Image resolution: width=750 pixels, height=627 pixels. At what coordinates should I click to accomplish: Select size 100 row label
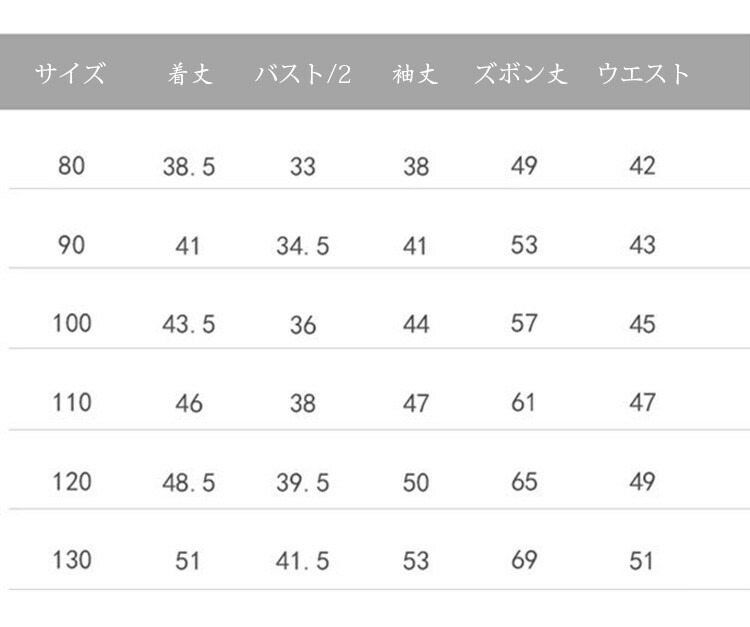[x=72, y=323]
